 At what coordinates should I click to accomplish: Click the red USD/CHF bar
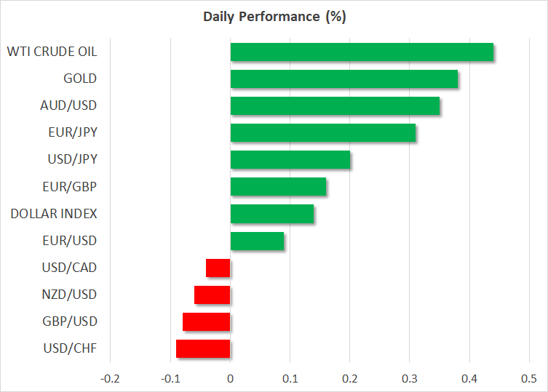click(204, 348)
